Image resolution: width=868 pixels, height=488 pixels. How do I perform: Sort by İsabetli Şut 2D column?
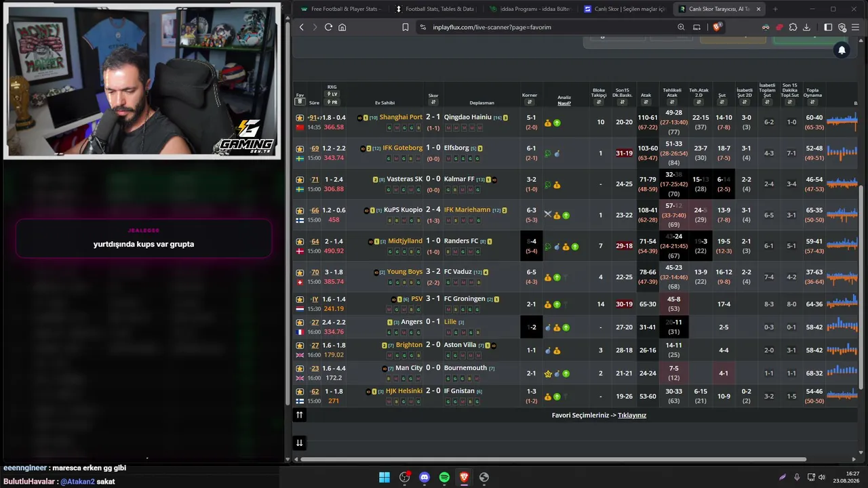pyautogui.click(x=745, y=102)
